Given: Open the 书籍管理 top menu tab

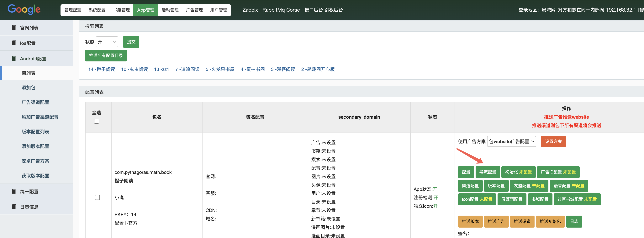Looking at the screenshot, I should click(121, 10).
